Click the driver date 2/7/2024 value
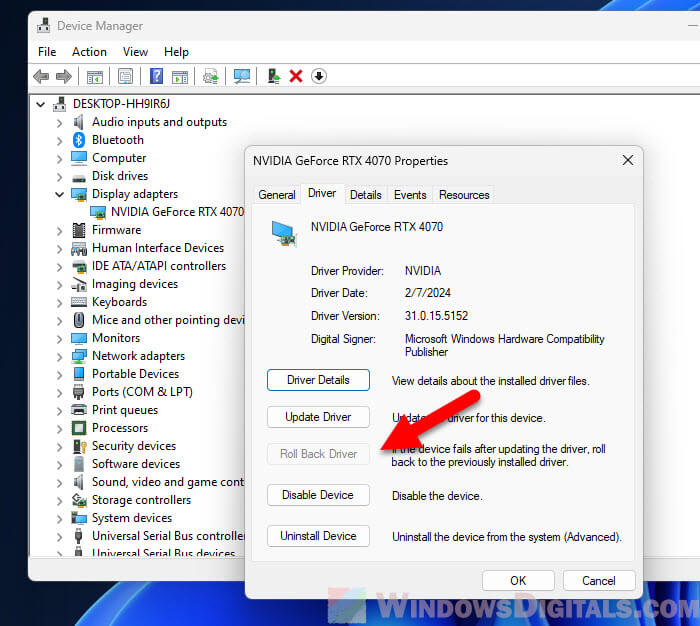The width and height of the screenshot is (700, 626). pyautogui.click(x=428, y=293)
